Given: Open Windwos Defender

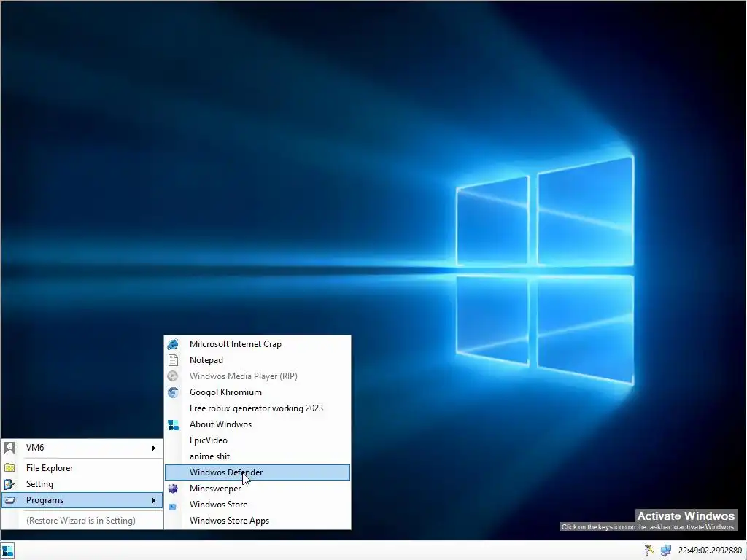Looking at the screenshot, I should pos(258,472).
